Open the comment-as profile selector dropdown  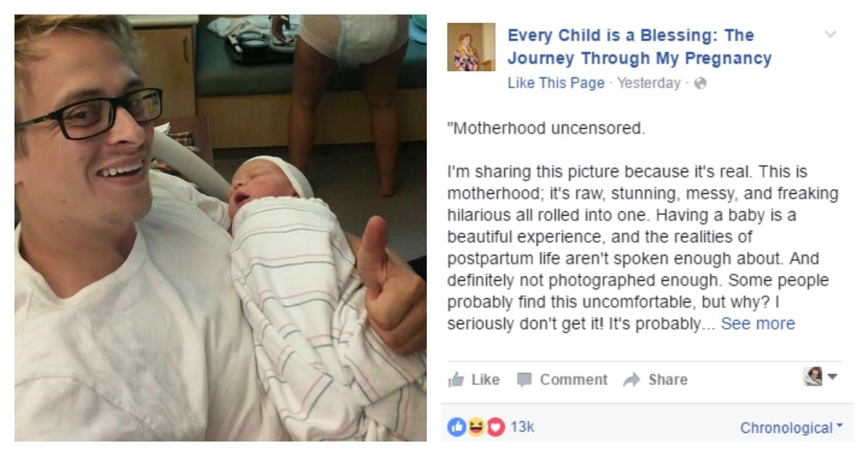[821, 376]
